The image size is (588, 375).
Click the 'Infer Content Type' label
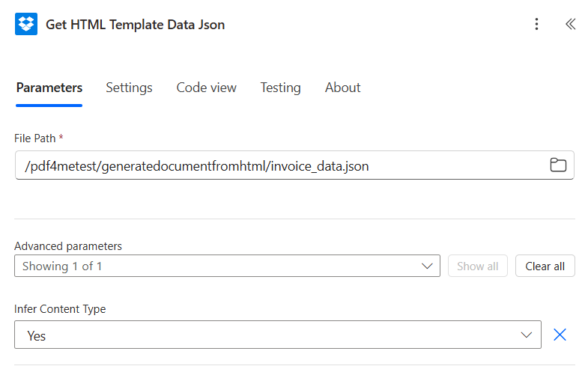coord(60,309)
